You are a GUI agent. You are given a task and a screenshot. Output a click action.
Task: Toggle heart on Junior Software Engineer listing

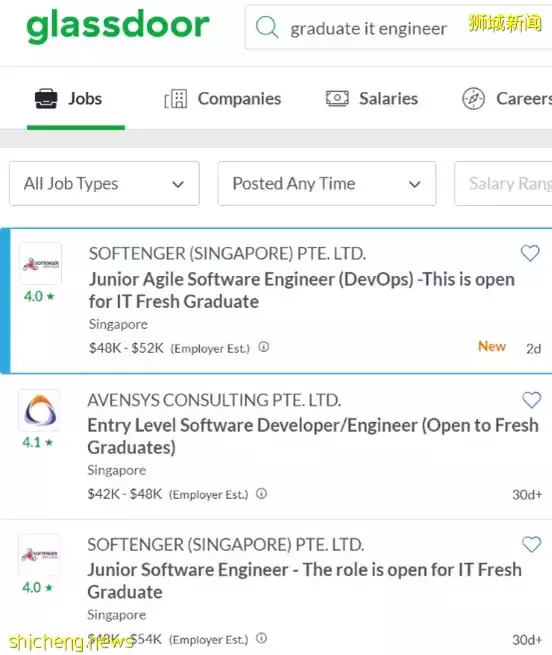pyautogui.click(x=531, y=544)
